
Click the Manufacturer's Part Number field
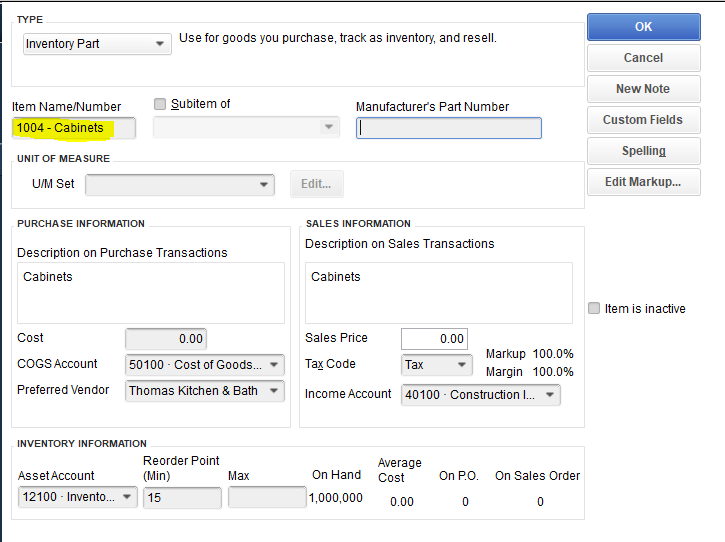pos(449,128)
